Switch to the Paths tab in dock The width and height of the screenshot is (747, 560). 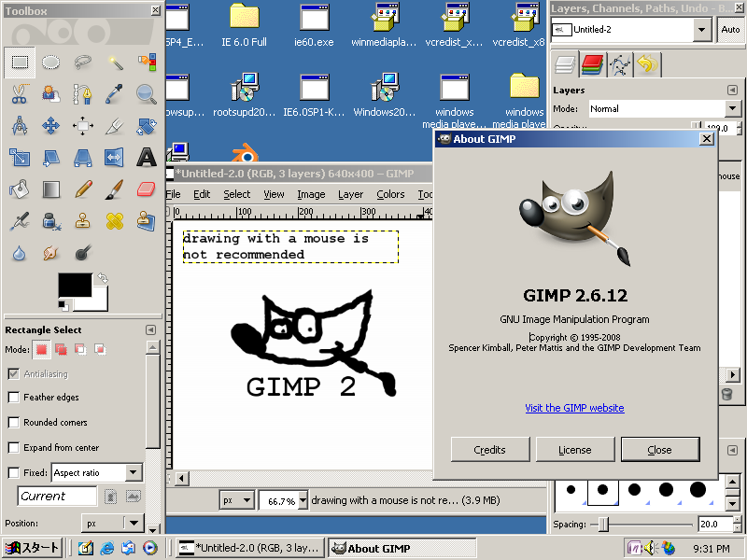pyautogui.click(x=620, y=64)
